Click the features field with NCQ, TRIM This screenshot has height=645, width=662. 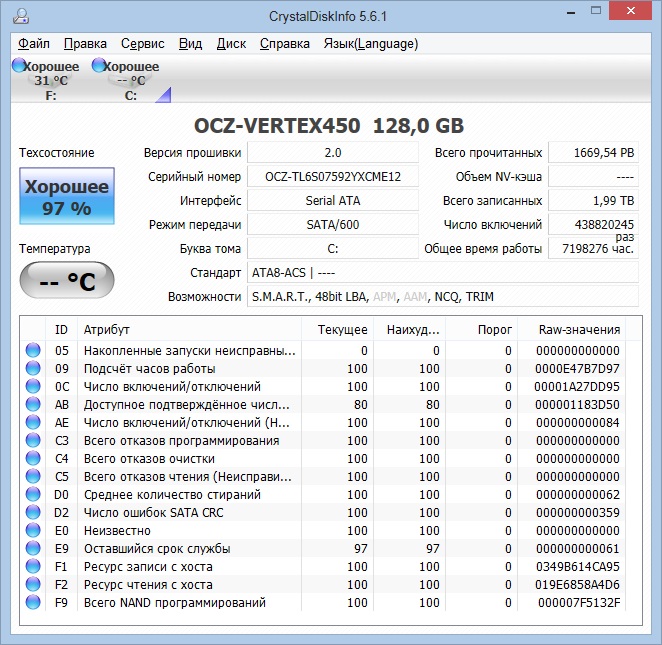pos(442,297)
